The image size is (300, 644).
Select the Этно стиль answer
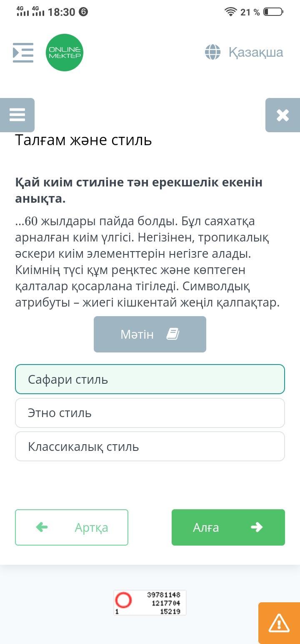point(150,413)
